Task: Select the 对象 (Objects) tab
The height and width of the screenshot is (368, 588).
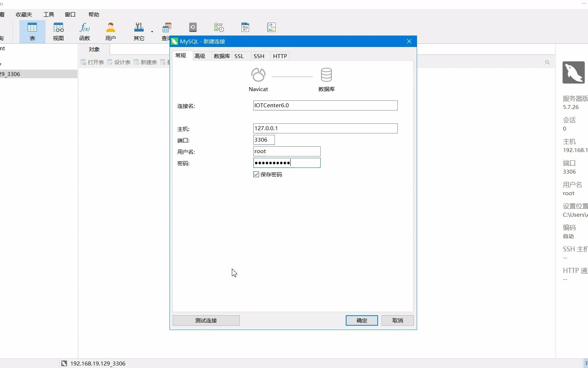Action: [94, 49]
